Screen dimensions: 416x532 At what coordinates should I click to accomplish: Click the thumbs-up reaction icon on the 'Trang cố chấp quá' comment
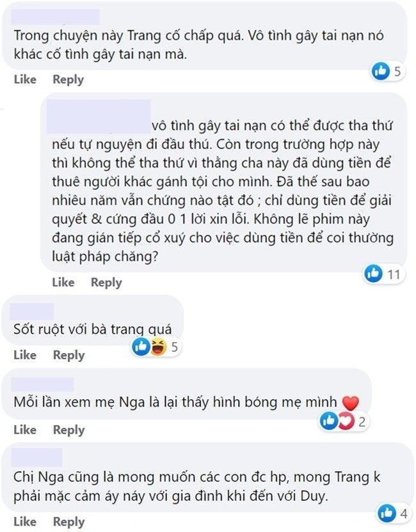coord(381,71)
